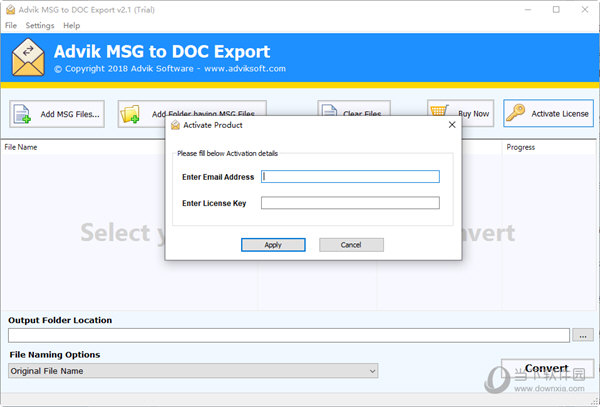Focus the Enter License Key field
Screen dimensions: 600x407
(x=350, y=203)
